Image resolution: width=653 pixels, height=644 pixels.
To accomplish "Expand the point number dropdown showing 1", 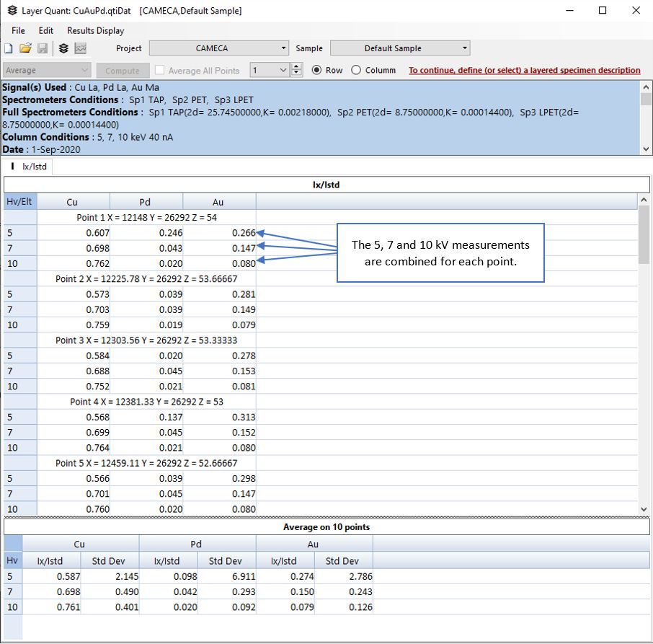I will tap(283, 71).
